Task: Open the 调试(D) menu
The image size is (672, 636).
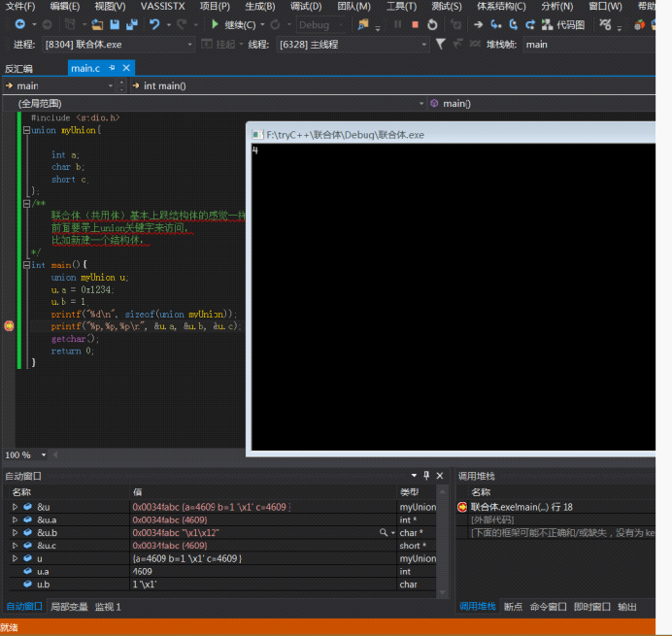Action: (x=306, y=7)
